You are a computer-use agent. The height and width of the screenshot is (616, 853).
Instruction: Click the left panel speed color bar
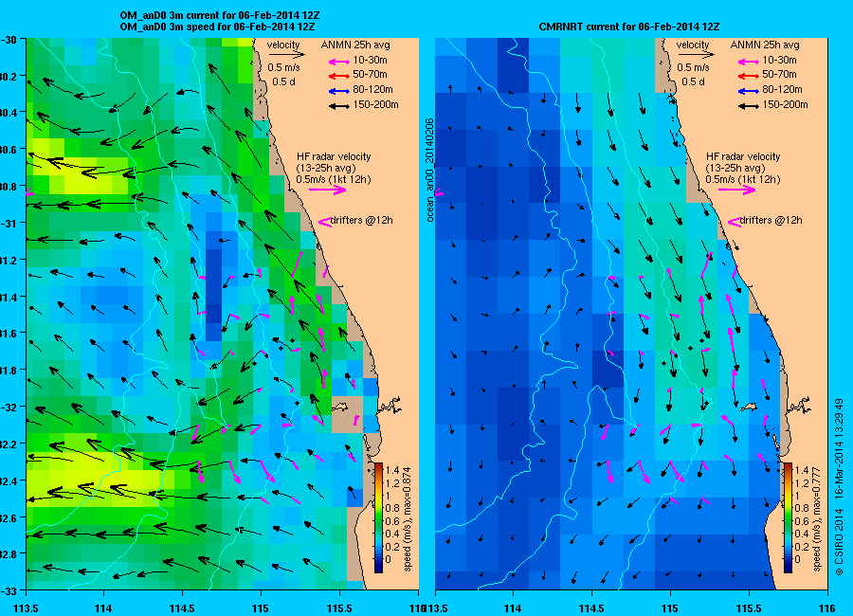click(378, 518)
